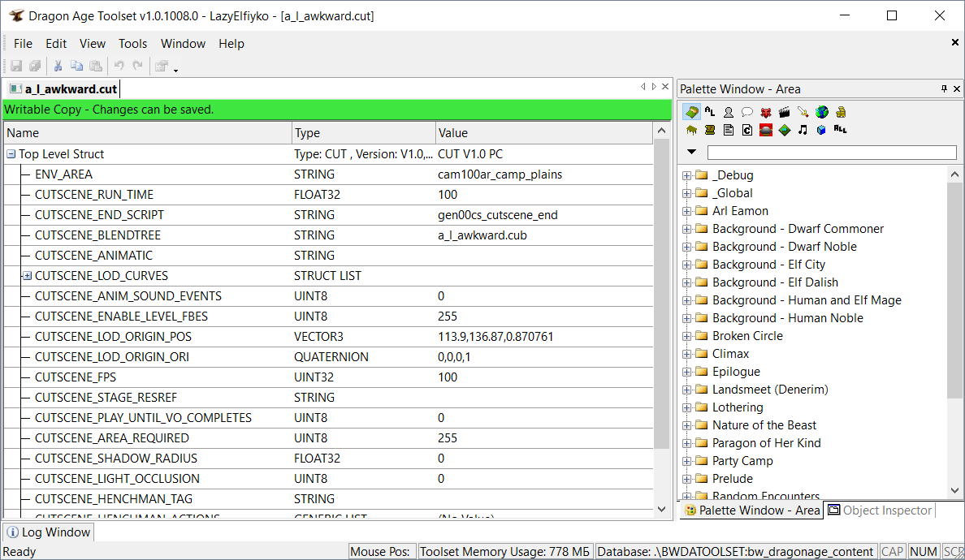The height and width of the screenshot is (560, 965).
Task: Select the Landsmeet (Denerim) folder
Action: pyautogui.click(x=770, y=390)
